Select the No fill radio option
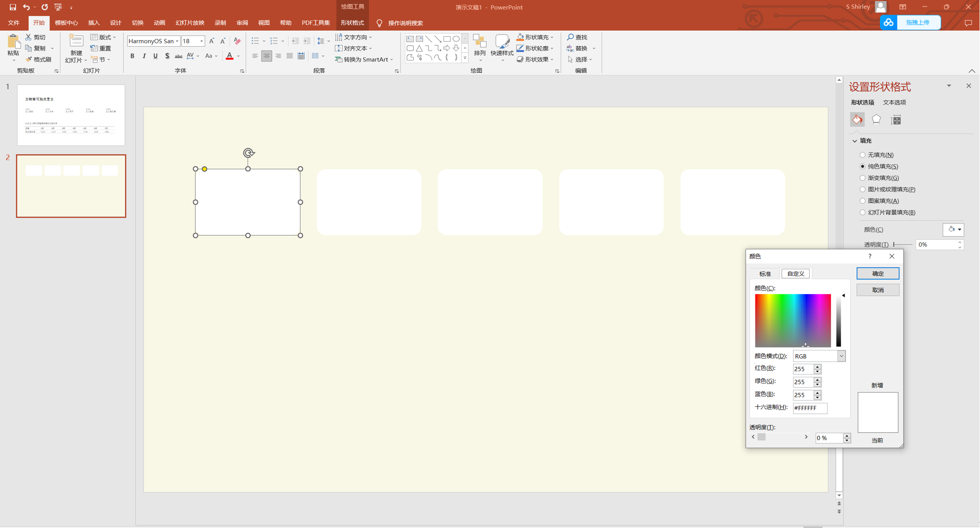Image resolution: width=980 pixels, height=528 pixels. click(x=863, y=155)
